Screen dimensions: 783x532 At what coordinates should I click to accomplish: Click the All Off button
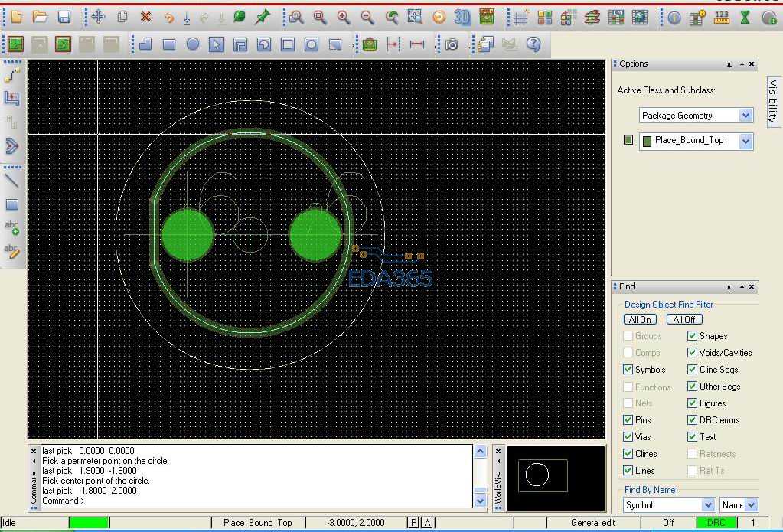pos(684,319)
